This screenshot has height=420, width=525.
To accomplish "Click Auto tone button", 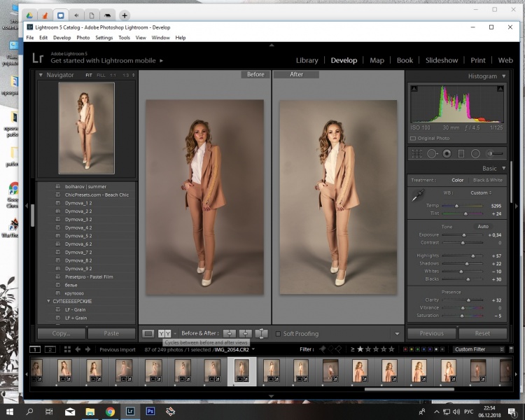I will (x=483, y=227).
